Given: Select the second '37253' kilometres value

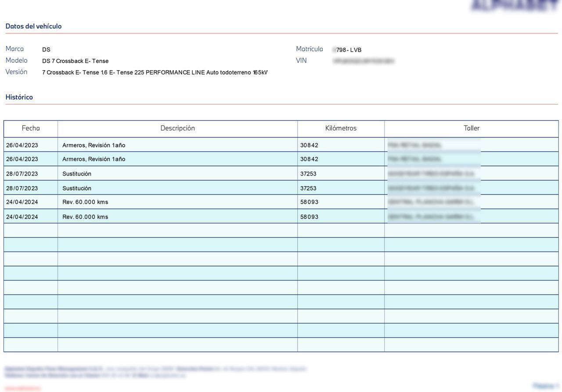Looking at the screenshot, I should click(309, 188).
